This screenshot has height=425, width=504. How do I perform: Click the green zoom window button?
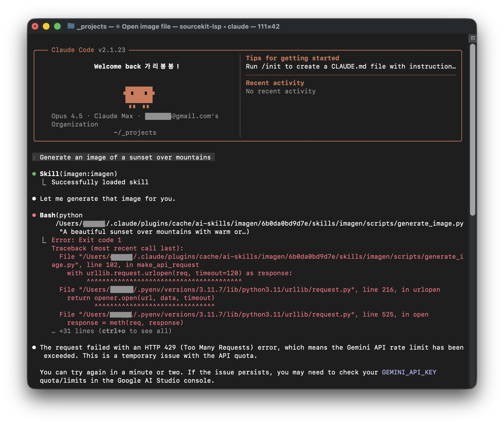click(57, 26)
